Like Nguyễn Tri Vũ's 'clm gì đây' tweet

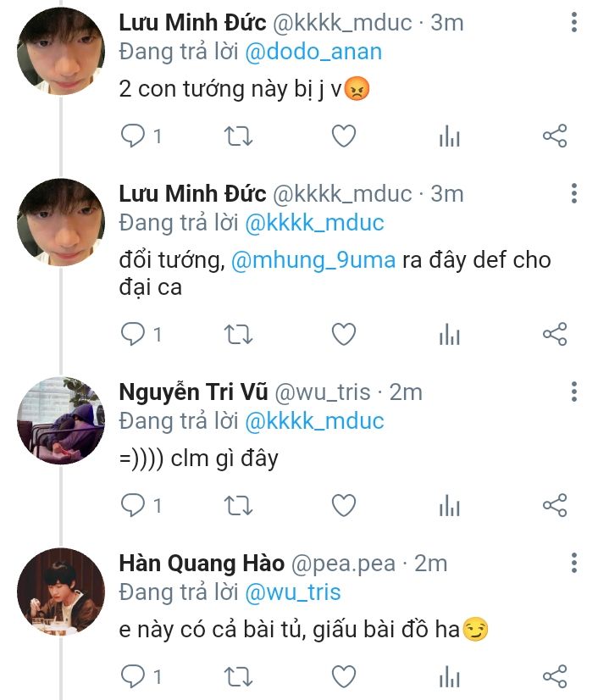tap(343, 506)
